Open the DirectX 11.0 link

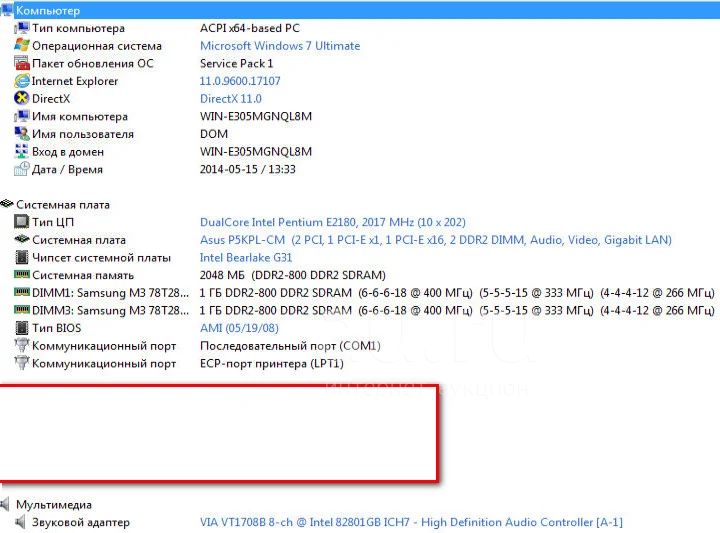231,99
